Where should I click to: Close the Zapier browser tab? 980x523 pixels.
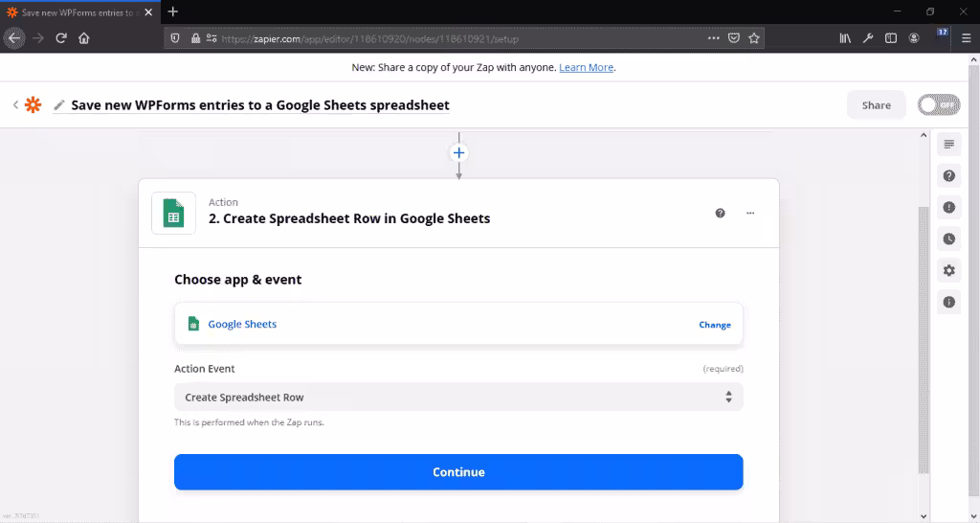click(x=148, y=11)
